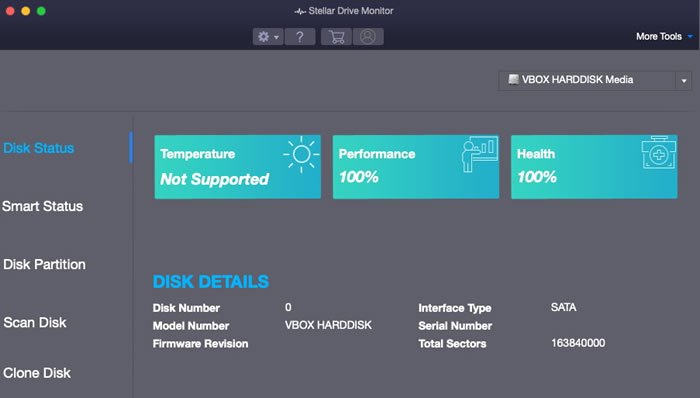Open the shopping cart purchase icon
Viewport: 700px width, 398px height.
(337, 37)
